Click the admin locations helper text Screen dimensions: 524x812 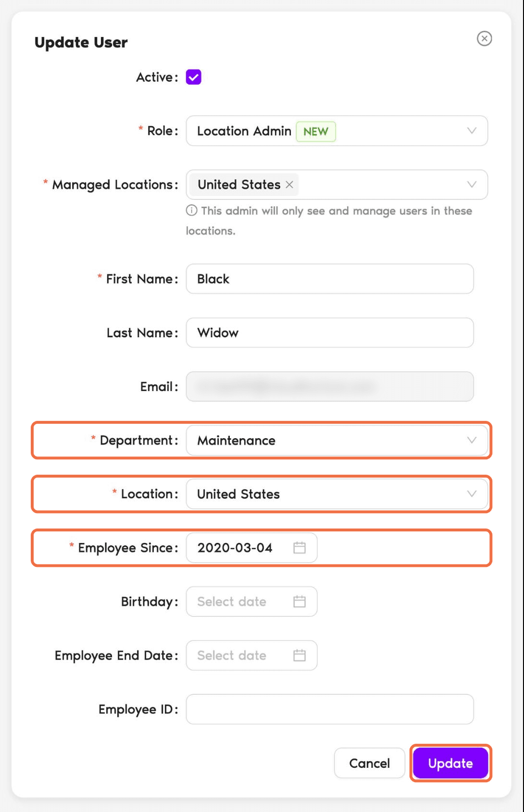point(329,221)
